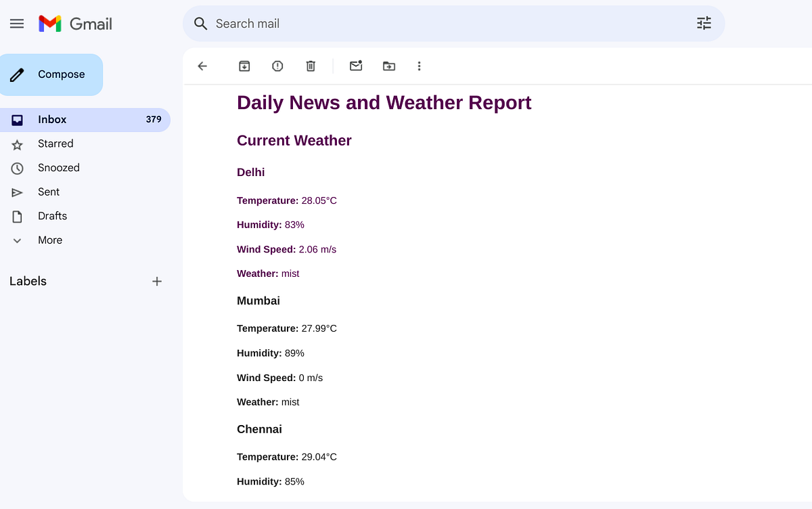This screenshot has height=509, width=812.
Task: Open the search options filter icon
Action: [704, 24]
